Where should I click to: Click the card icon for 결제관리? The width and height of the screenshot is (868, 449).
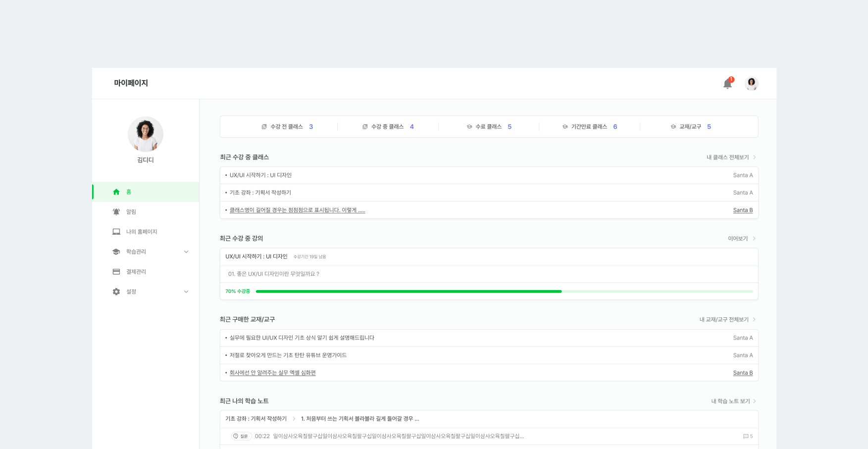116,272
